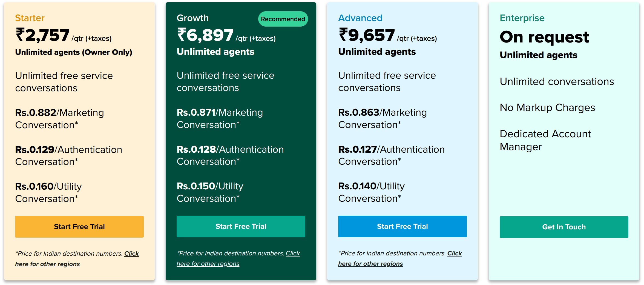Click the ₹6,897 quarterly price
The width and height of the screenshot is (644, 285).
pos(205,35)
